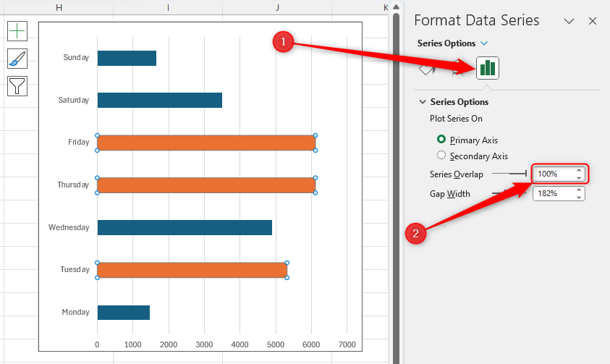Select column header J
This screenshot has height=364, width=610.
(x=277, y=7)
